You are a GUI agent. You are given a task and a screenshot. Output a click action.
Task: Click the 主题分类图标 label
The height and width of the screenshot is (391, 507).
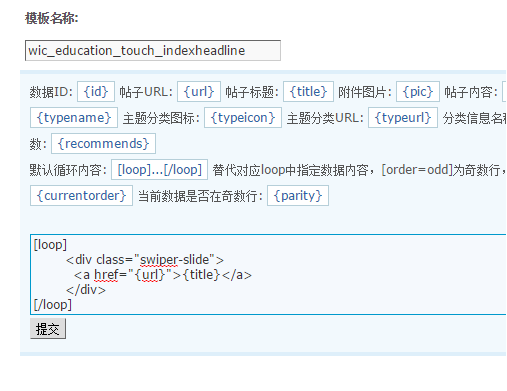[161, 118]
